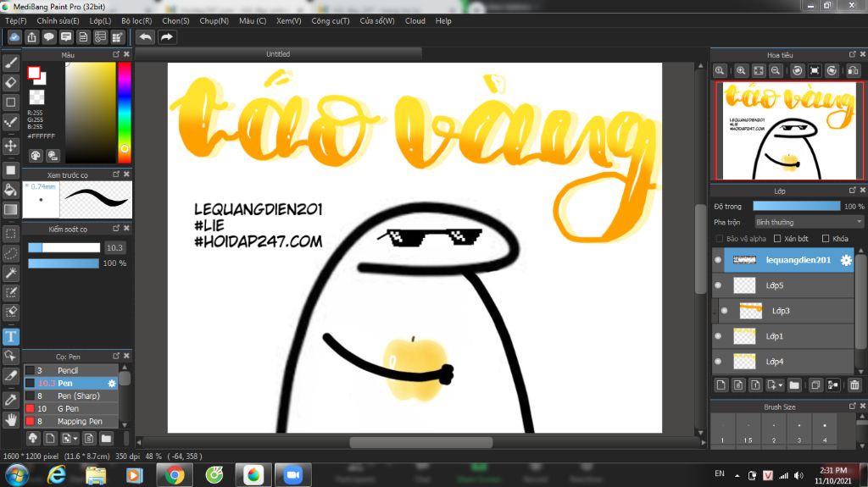The height and width of the screenshot is (487, 868).
Task: Choose the G Pen brush
Action: point(71,408)
